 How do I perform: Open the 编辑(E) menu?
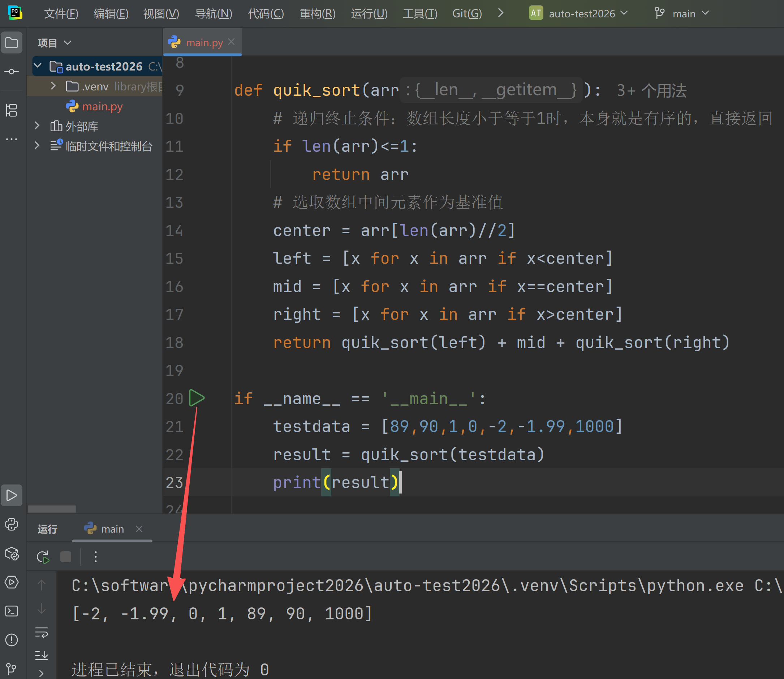coord(111,14)
